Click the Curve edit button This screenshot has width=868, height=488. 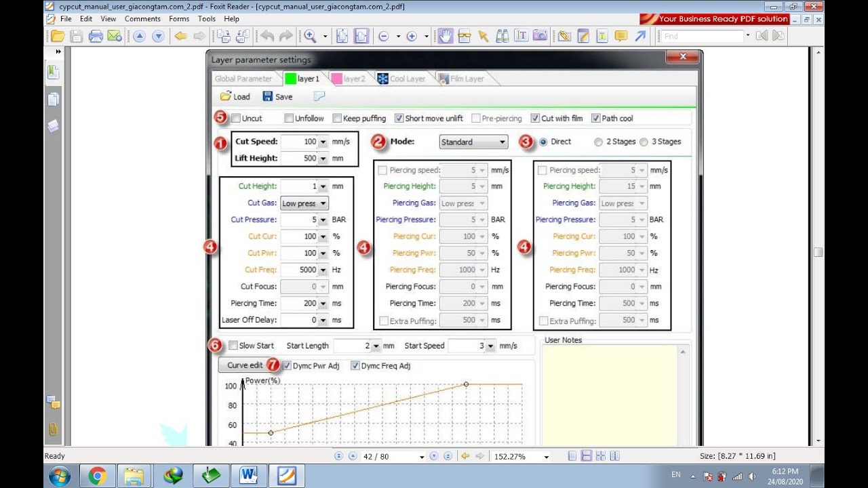(x=245, y=365)
